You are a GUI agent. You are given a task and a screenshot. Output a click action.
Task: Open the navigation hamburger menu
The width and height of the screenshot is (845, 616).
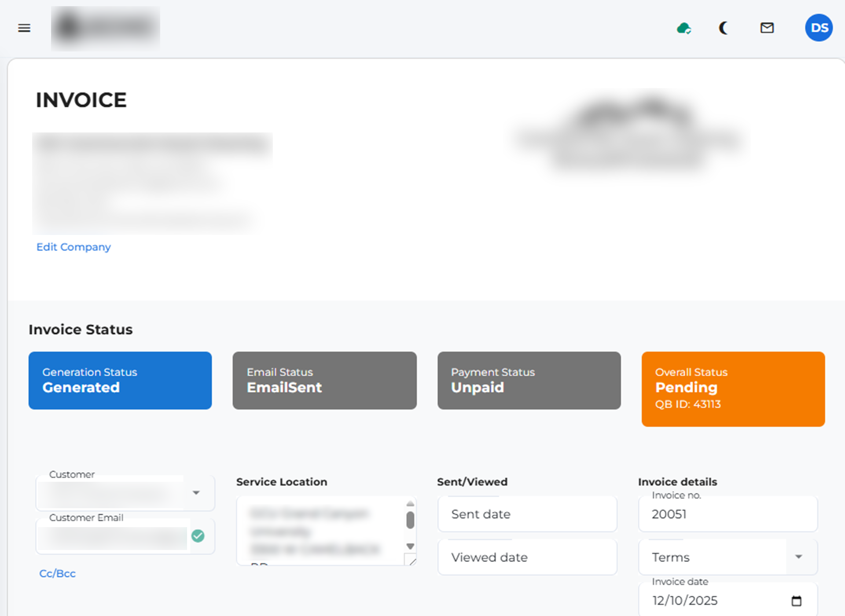[24, 28]
